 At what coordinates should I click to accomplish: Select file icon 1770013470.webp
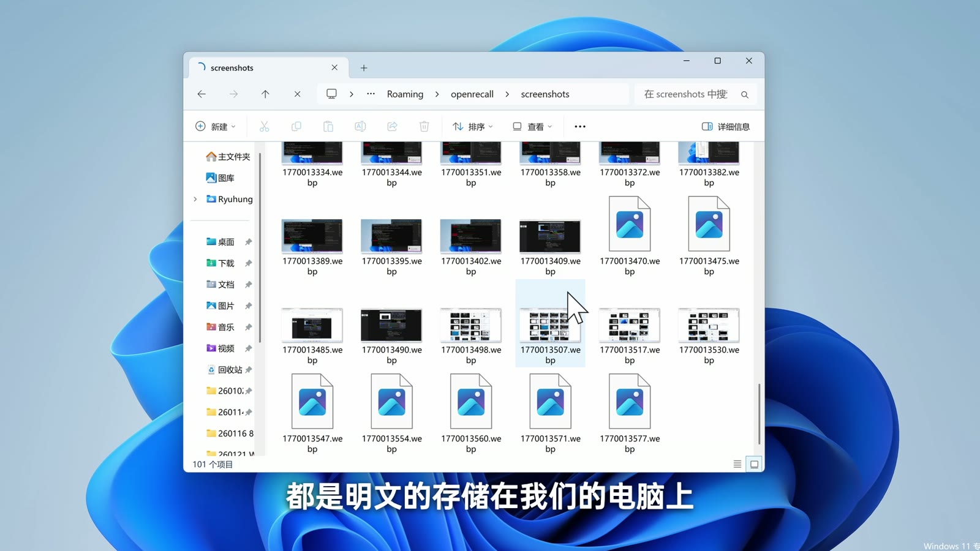[630, 224]
